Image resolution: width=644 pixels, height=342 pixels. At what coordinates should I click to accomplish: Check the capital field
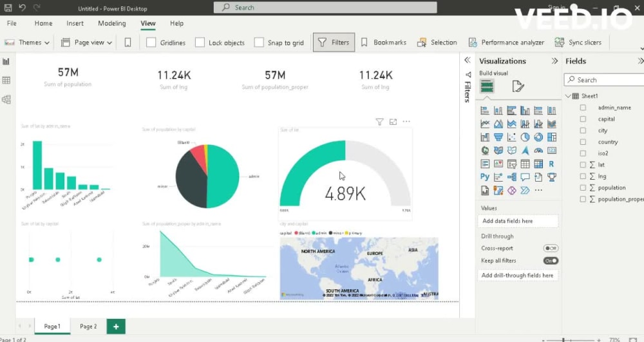[583, 119]
